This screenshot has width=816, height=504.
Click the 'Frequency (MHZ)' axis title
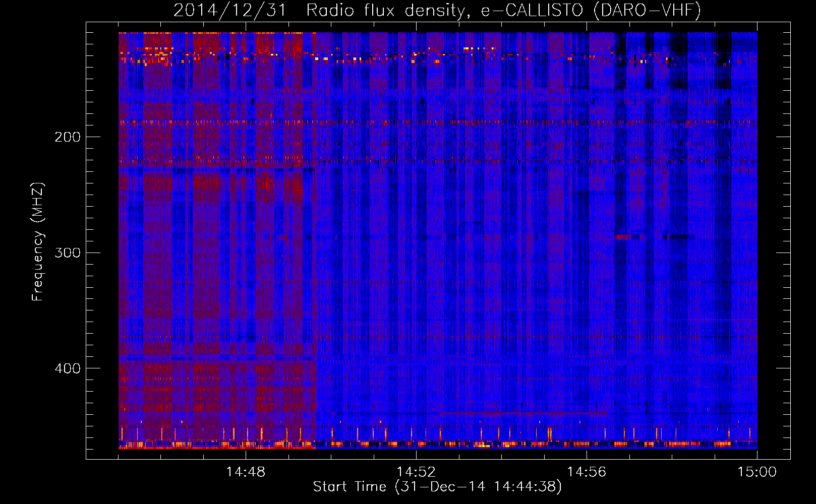(x=38, y=241)
